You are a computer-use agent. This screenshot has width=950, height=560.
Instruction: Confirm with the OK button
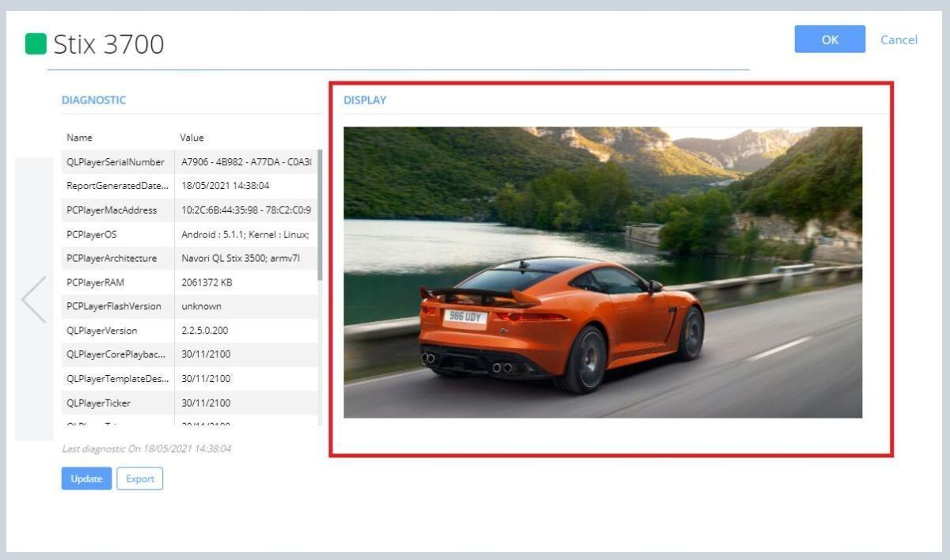pyautogui.click(x=830, y=40)
